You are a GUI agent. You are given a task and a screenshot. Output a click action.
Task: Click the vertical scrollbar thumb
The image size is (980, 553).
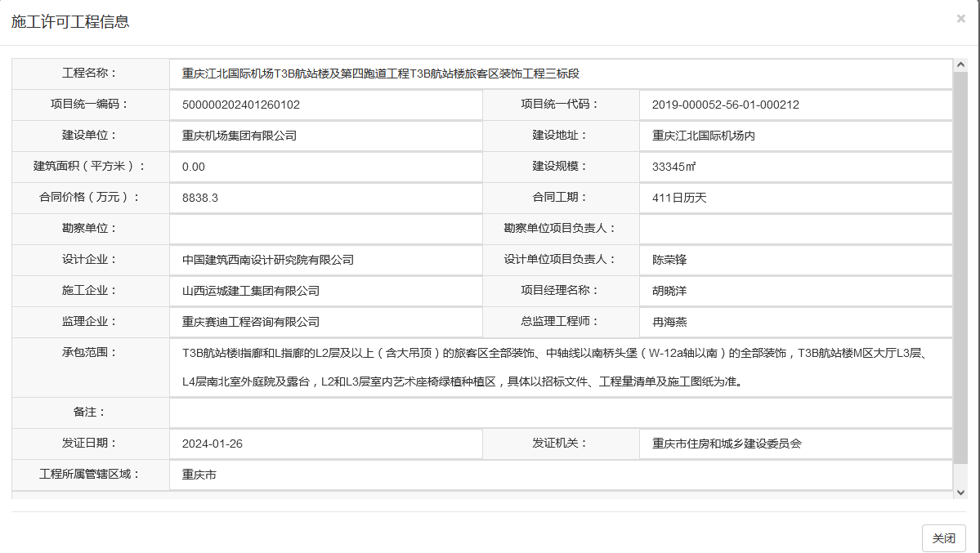[960, 267]
